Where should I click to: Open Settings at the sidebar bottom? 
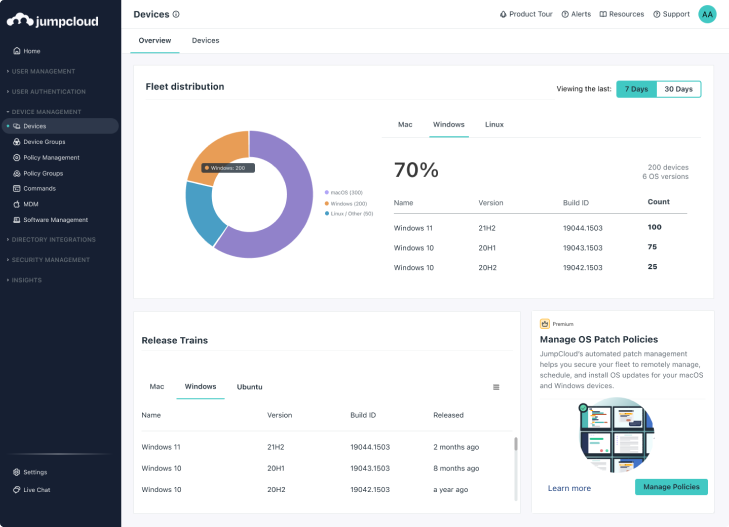(35, 472)
